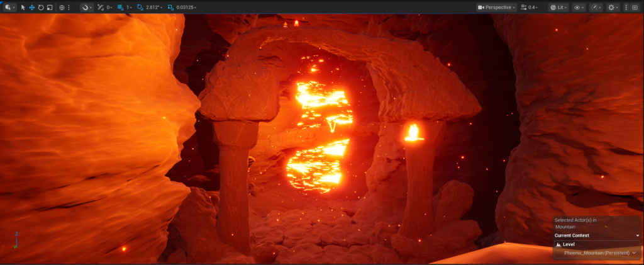
Task: Adjust camera speed 0.4 setting
Action: [531, 8]
